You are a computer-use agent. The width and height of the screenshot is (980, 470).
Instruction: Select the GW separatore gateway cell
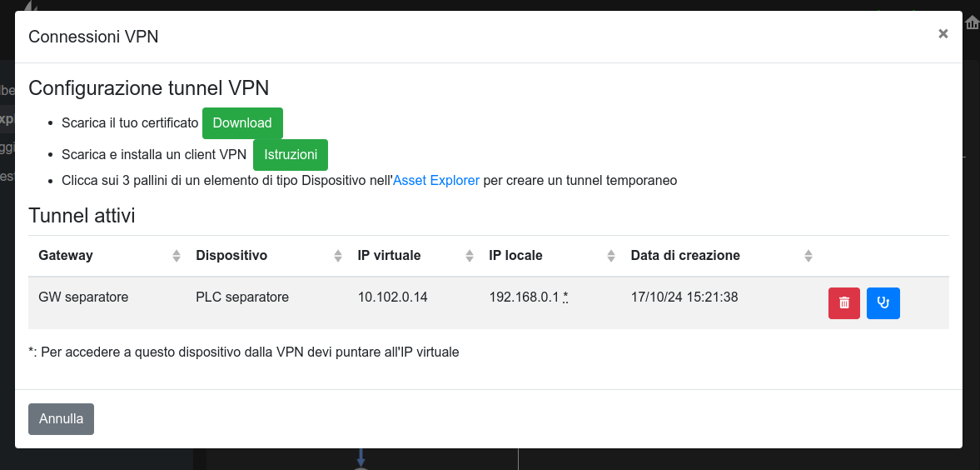(x=83, y=297)
